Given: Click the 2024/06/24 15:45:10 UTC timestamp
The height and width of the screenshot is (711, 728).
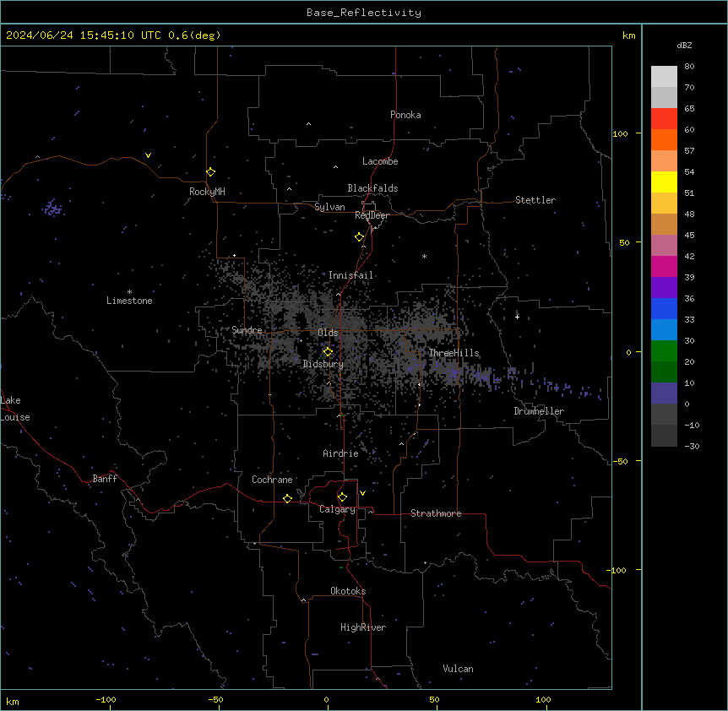Looking at the screenshot, I should (84, 35).
